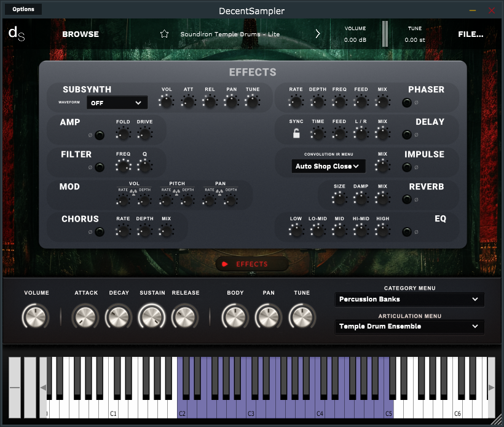This screenshot has height=427, width=504.
Task: Click the EQ HIGH knob
Action: (382, 231)
